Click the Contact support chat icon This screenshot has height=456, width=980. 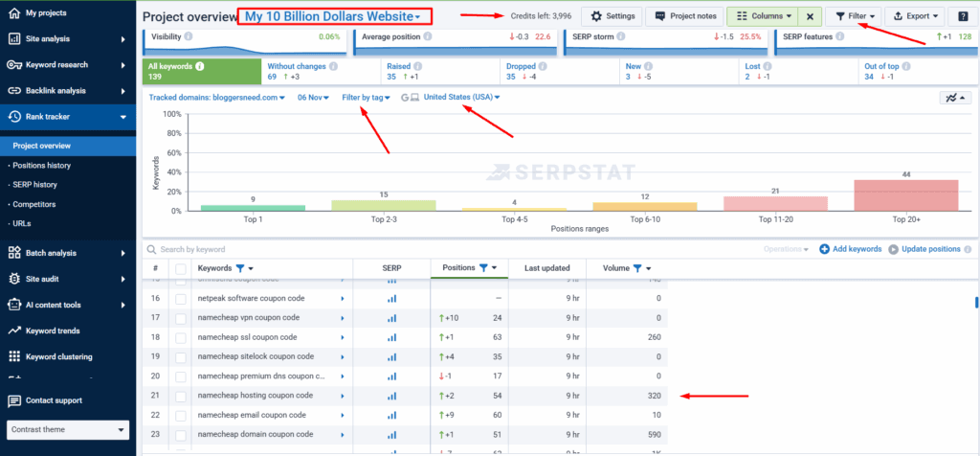[x=13, y=400]
